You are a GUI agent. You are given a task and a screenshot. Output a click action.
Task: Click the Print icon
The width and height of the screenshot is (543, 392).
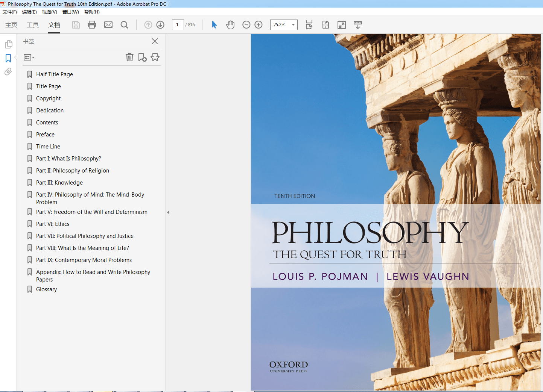[x=91, y=24]
